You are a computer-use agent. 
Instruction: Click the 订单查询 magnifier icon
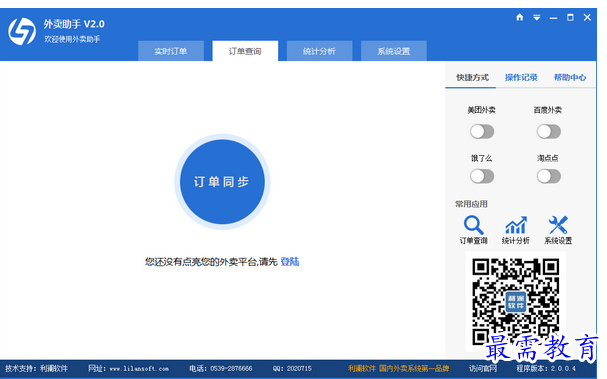click(x=473, y=225)
